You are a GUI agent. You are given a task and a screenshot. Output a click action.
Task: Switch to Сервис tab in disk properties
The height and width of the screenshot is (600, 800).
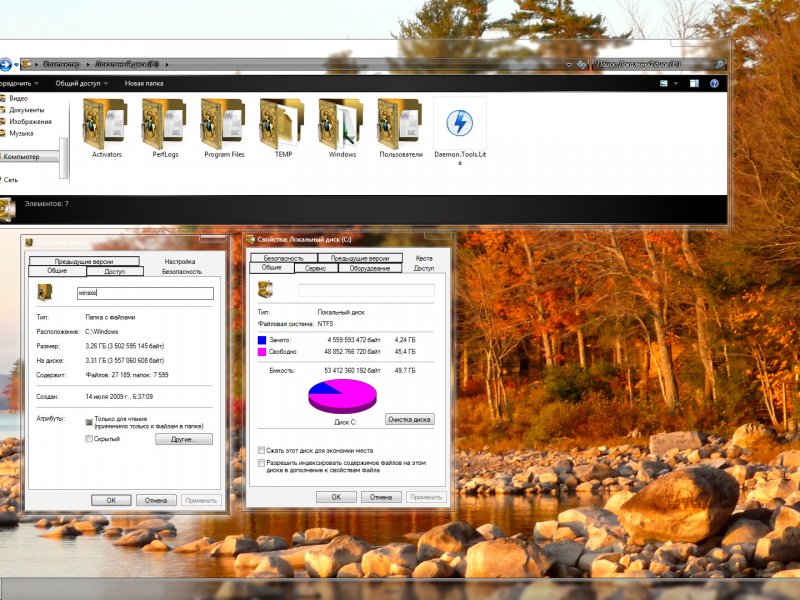315,268
